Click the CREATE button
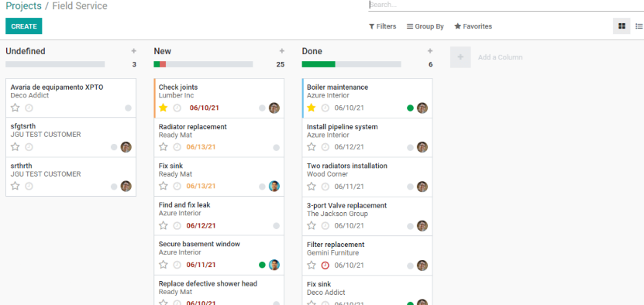The image size is (644, 305). (24, 26)
